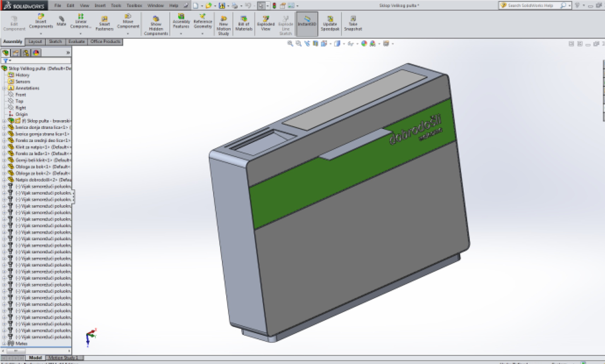This screenshot has width=605, height=364.
Task: Click the Exploded View tool
Action: pos(266,23)
